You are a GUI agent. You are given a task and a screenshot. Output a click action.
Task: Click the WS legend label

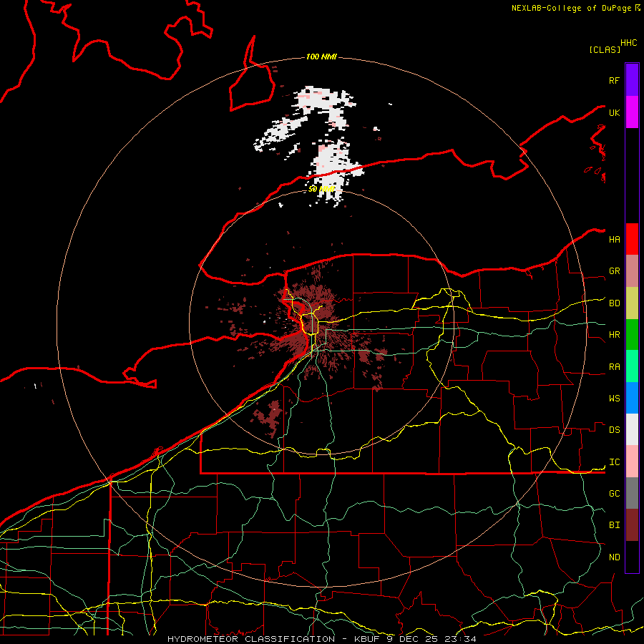tap(614, 399)
